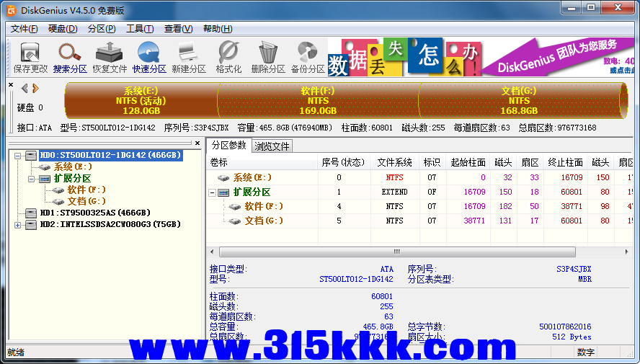Click the 卷标 column header

[x=262, y=162]
